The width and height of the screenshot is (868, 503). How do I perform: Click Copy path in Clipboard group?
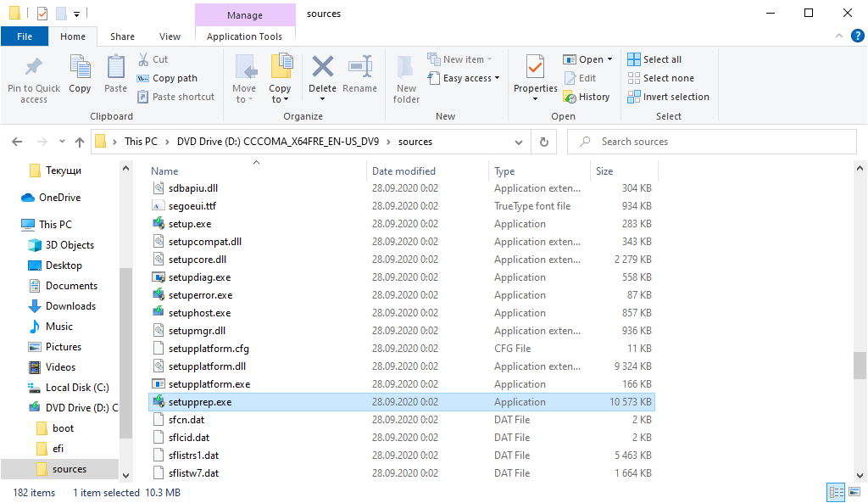(167, 78)
